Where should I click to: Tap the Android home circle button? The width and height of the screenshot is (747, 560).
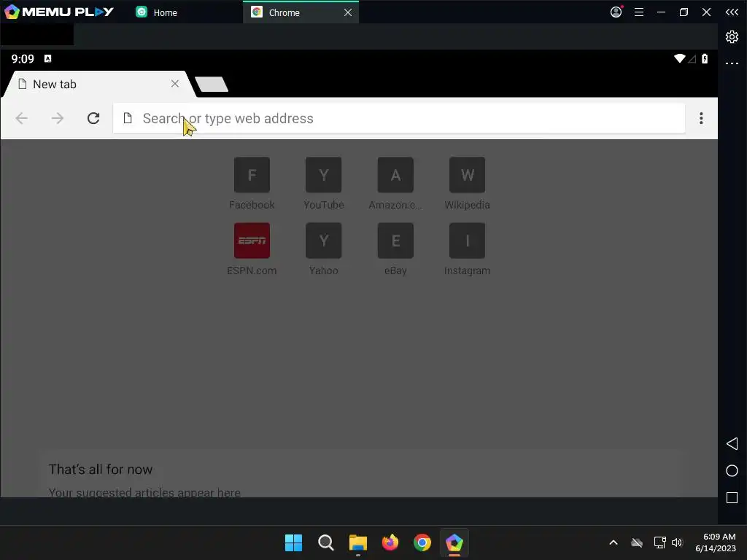(732, 471)
